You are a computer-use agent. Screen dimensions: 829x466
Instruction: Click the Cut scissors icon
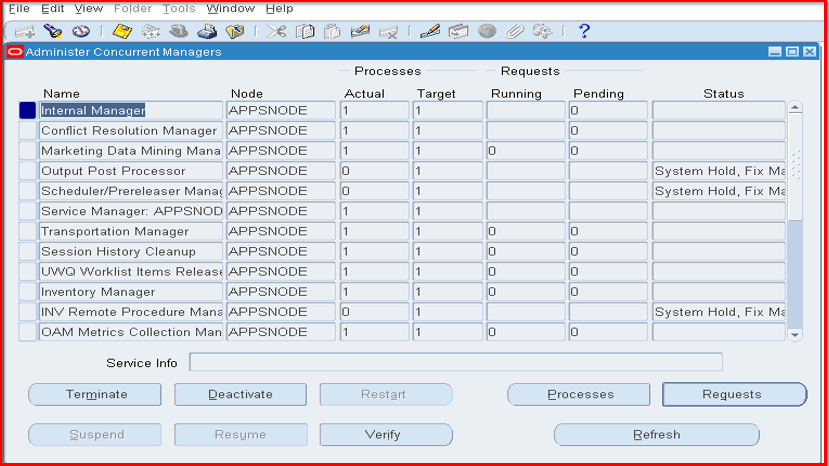(276, 32)
